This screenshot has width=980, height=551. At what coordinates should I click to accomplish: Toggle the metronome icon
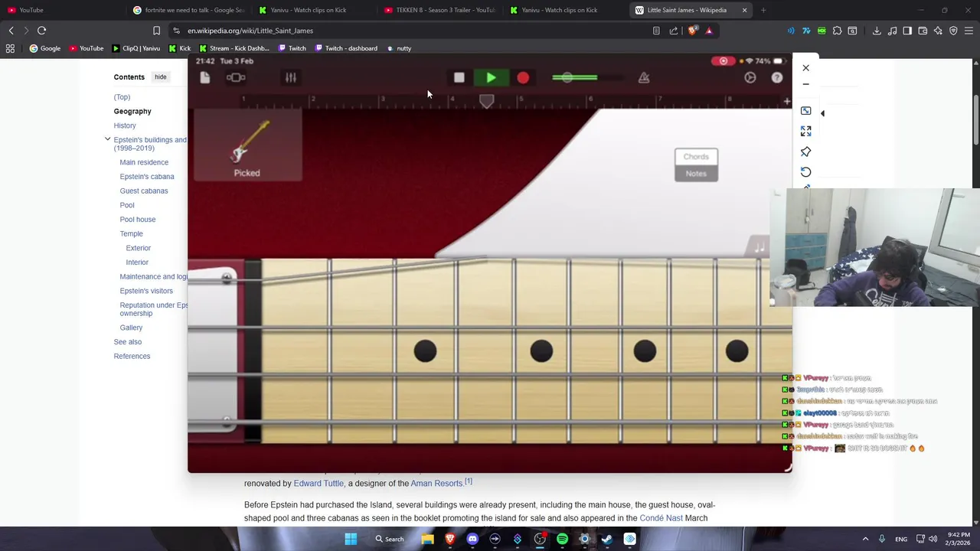coord(644,77)
